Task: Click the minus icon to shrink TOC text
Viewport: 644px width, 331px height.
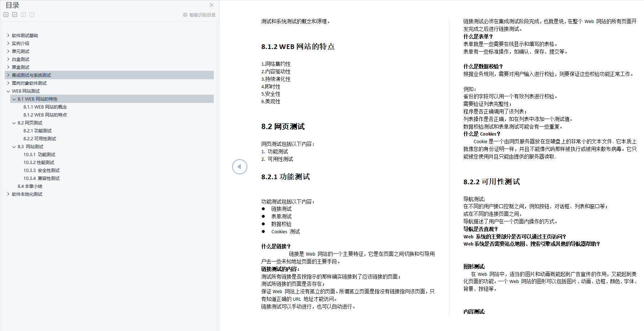Action: [x=32, y=14]
